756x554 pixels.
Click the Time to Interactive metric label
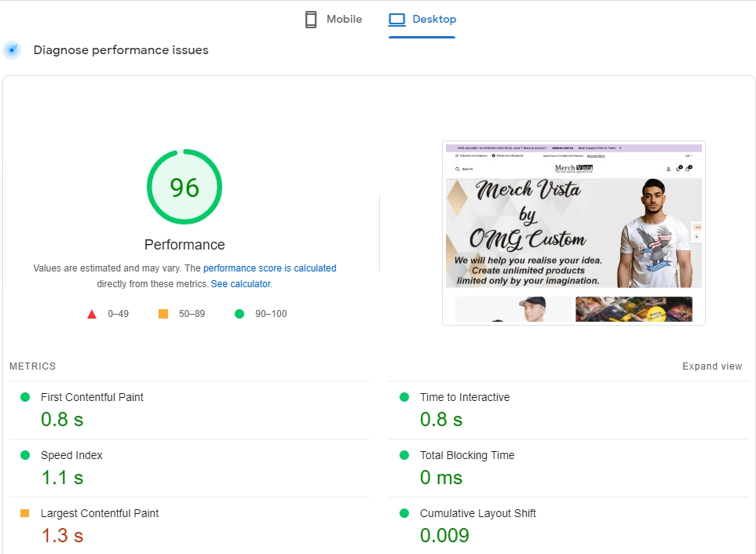click(465, 397)
